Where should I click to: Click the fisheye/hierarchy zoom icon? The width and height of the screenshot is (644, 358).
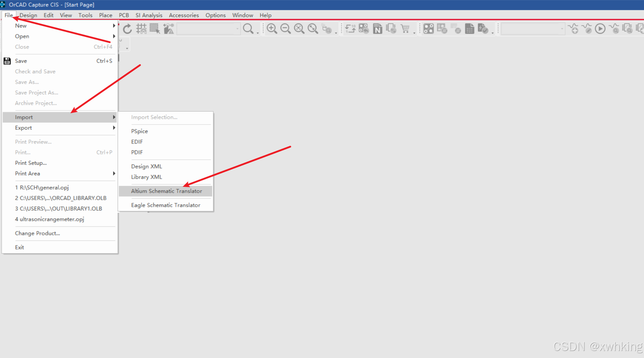click(327, 28)
